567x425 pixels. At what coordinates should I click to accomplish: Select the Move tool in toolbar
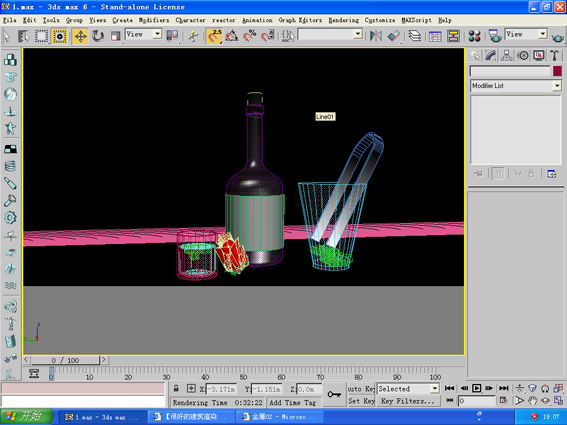click(x=80, y=36)
